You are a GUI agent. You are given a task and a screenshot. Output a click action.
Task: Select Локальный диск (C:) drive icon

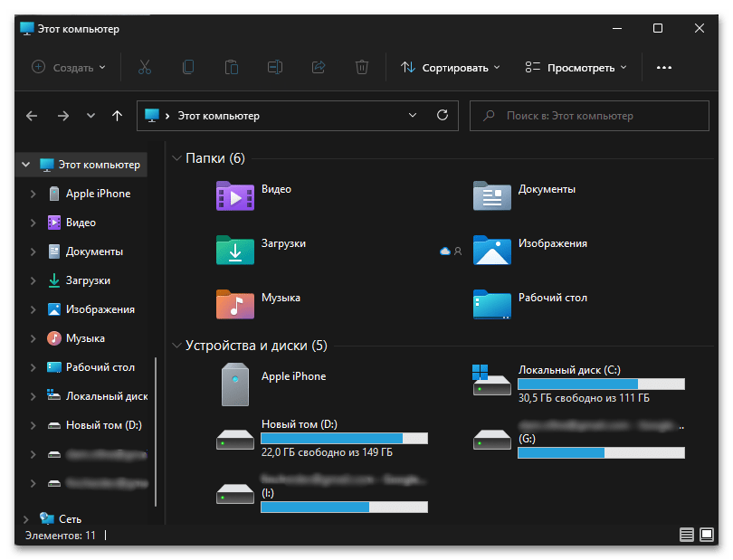491,381
